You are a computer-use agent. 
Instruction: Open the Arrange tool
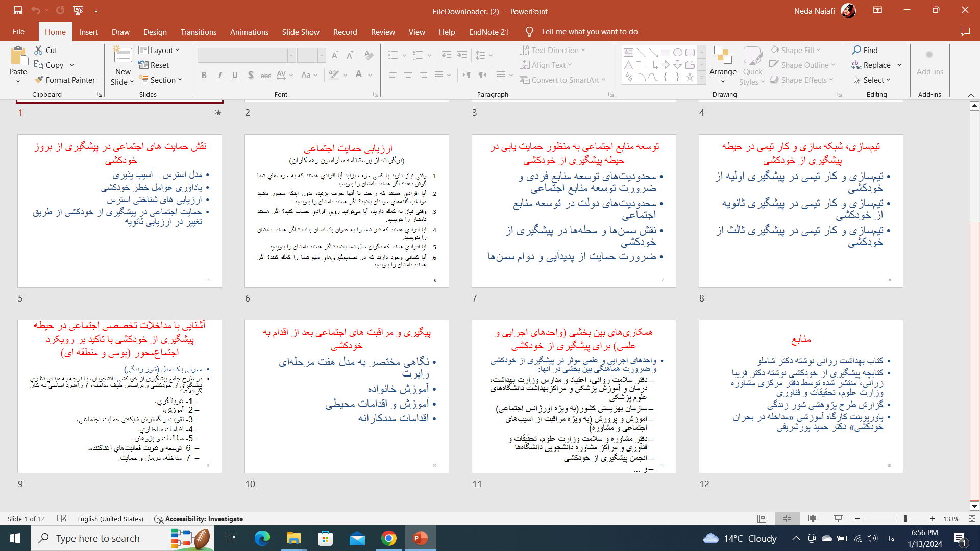click(x=723, y=64)
